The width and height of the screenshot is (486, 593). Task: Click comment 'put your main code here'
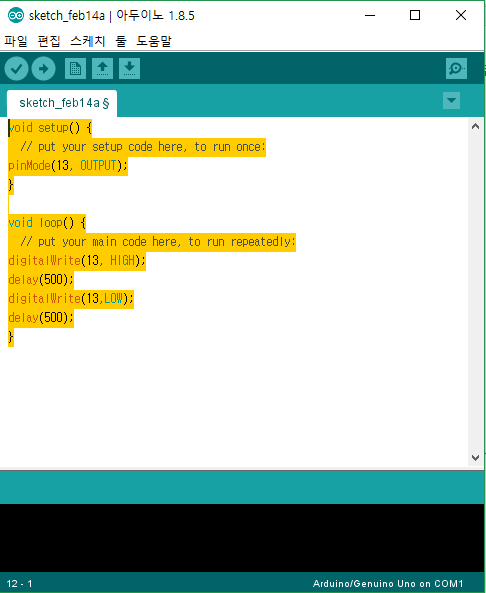[108, 242]
